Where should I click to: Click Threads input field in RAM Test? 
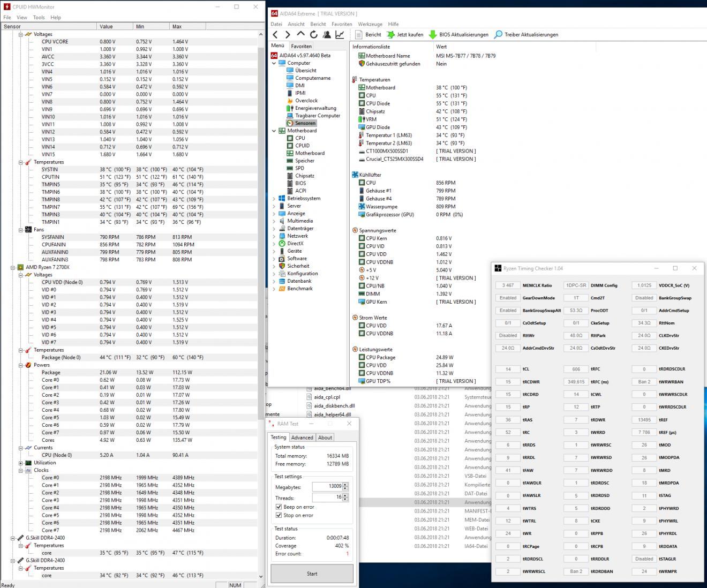(x=327, y=497)
